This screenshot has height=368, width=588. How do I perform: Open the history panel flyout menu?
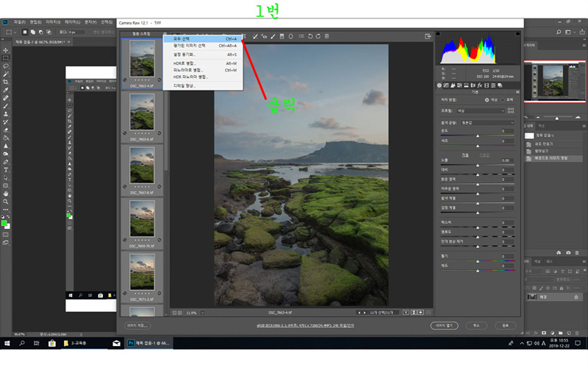click(584, 126)
